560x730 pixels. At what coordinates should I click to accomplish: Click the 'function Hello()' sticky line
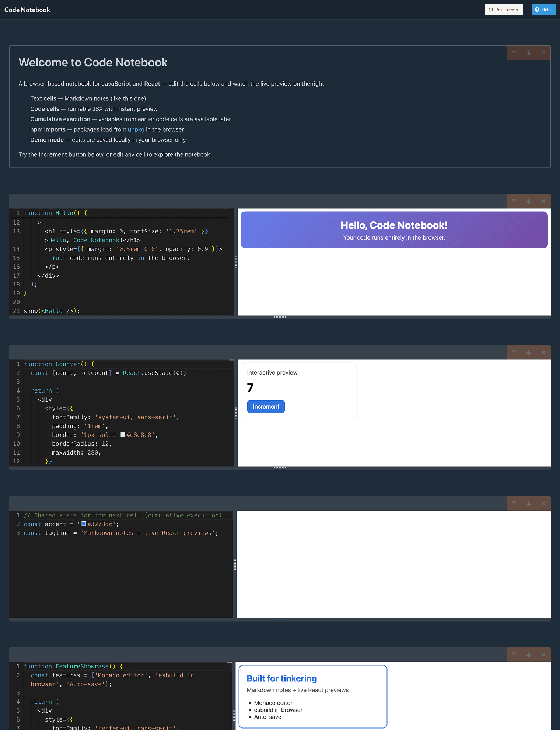[x=56, y=213]
